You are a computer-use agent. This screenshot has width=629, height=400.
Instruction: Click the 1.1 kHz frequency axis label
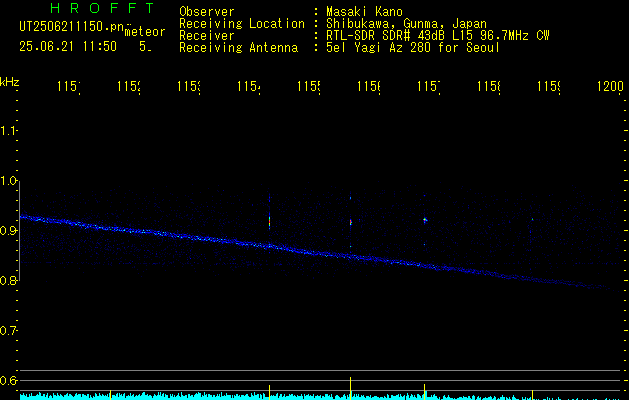tap(8, 130)
